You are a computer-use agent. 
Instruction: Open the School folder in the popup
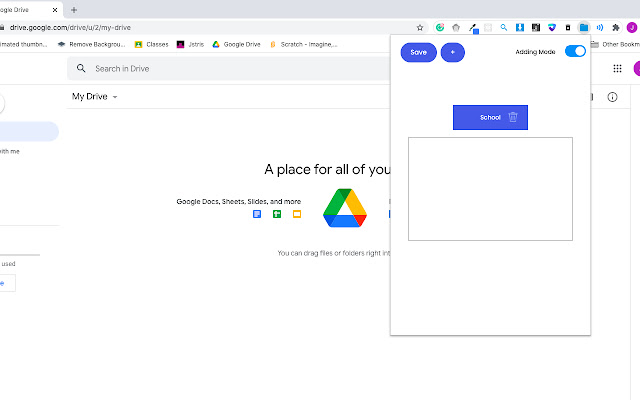click(x=490, y=118)
